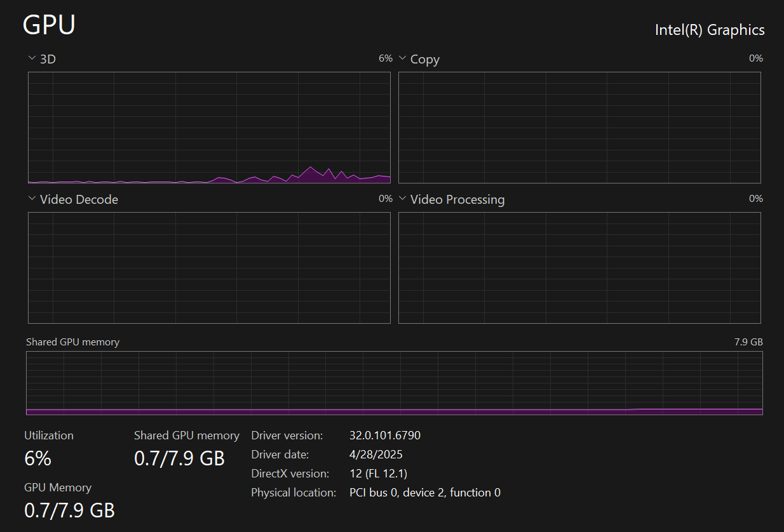Viewport: 784px width, 532px height.
Task: Click the Video Decode graph area
Action: [209, 268]
